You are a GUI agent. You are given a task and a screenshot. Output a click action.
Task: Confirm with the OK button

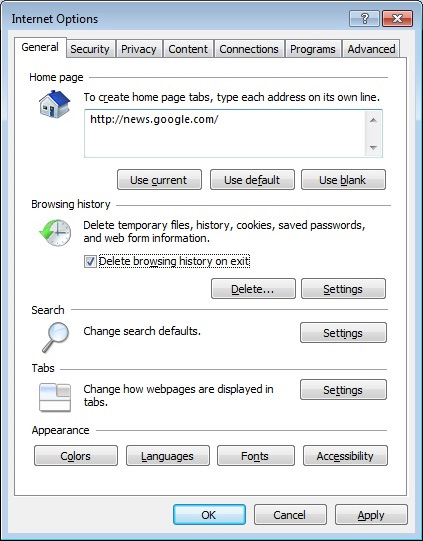click(209, 515)
